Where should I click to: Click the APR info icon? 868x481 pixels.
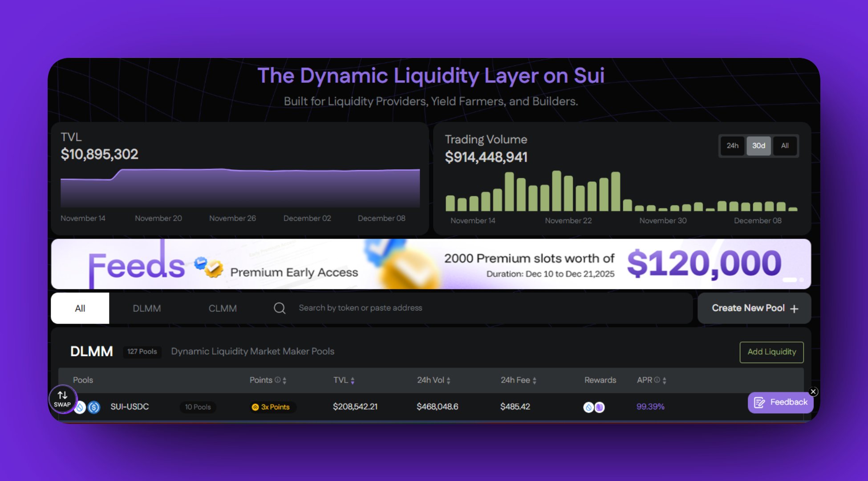point(657,380)
